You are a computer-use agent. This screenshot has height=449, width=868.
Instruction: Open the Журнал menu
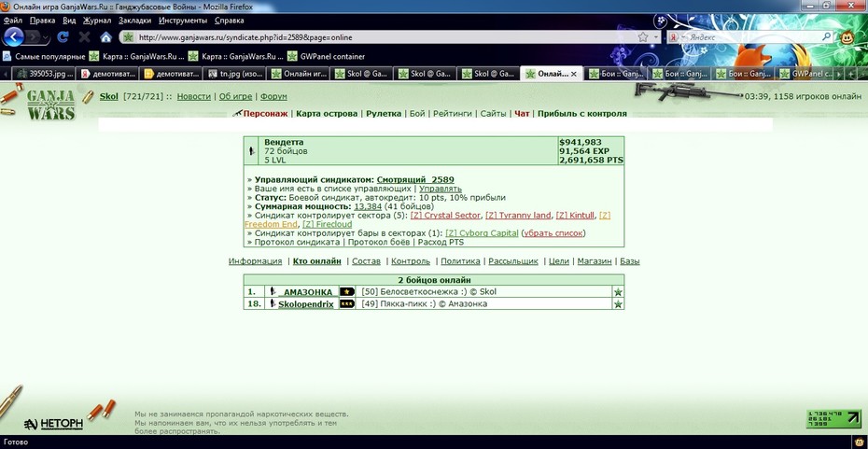tap(97, 21)
